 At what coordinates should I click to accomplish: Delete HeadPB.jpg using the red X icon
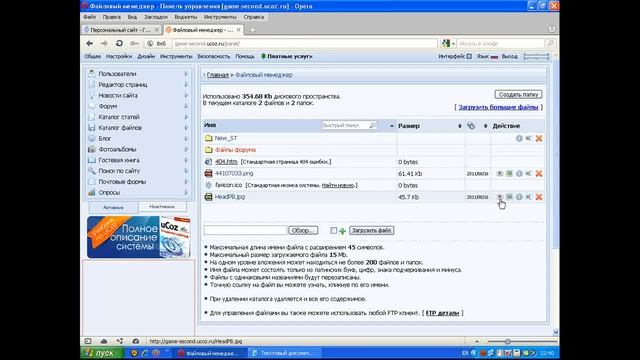point(539,197)
